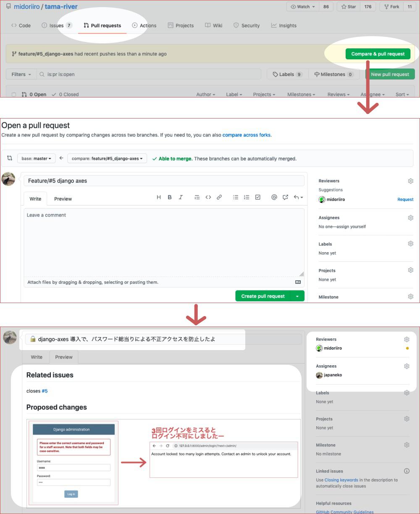Screen dimensions: 420x514
Task: Insert a task list with checkbox icon
Action: pyautogui.click(x=258, y=197)
